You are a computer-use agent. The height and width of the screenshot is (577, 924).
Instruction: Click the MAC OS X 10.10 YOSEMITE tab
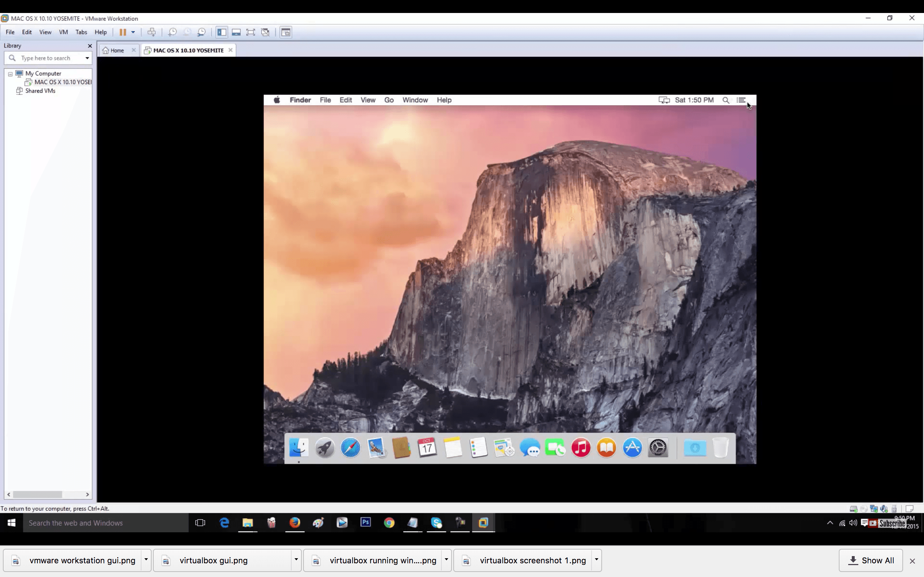[x=188, y=50]
